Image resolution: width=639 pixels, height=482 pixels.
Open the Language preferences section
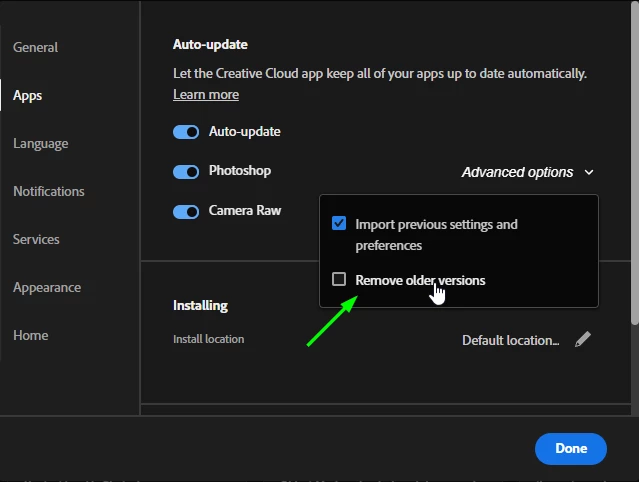click(x=40, y=143)
